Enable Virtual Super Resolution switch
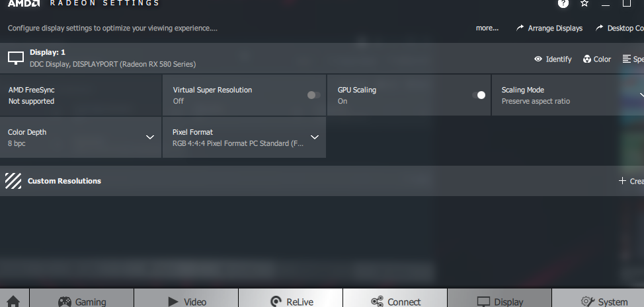644x307 pixels. (x=314, y=95)
